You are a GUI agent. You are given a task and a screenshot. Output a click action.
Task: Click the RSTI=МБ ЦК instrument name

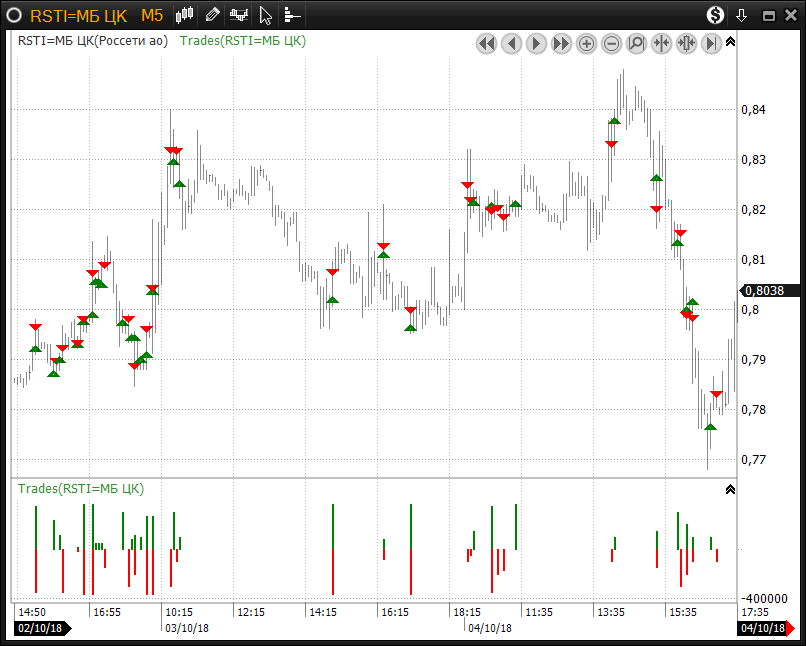pos(78,15)
